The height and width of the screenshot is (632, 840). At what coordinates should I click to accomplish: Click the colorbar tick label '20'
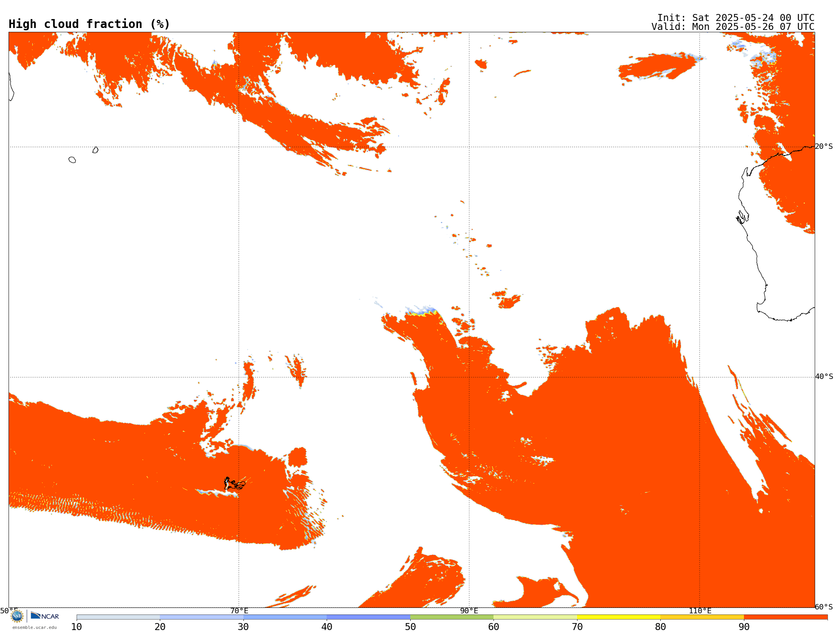tap(160, 627)
